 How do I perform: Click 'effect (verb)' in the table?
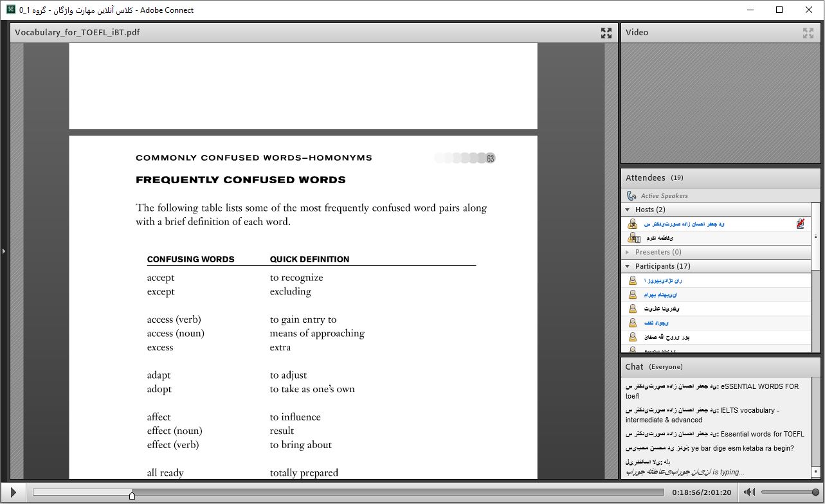coord(173,445)
